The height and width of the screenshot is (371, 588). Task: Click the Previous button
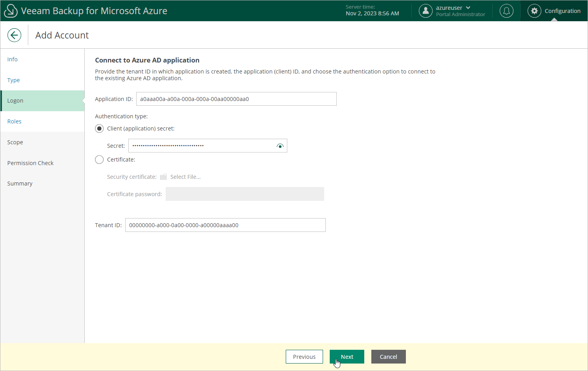pos(304,357)
